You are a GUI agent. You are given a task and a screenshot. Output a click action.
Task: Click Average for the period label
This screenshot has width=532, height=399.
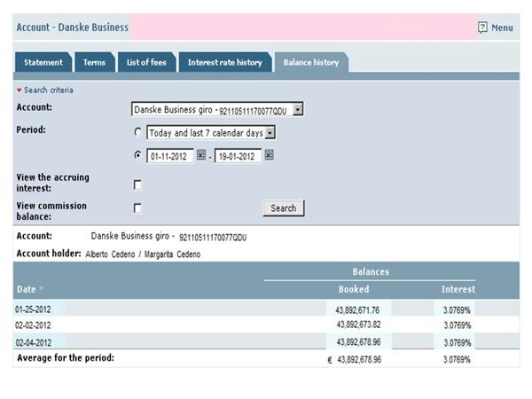66,357
